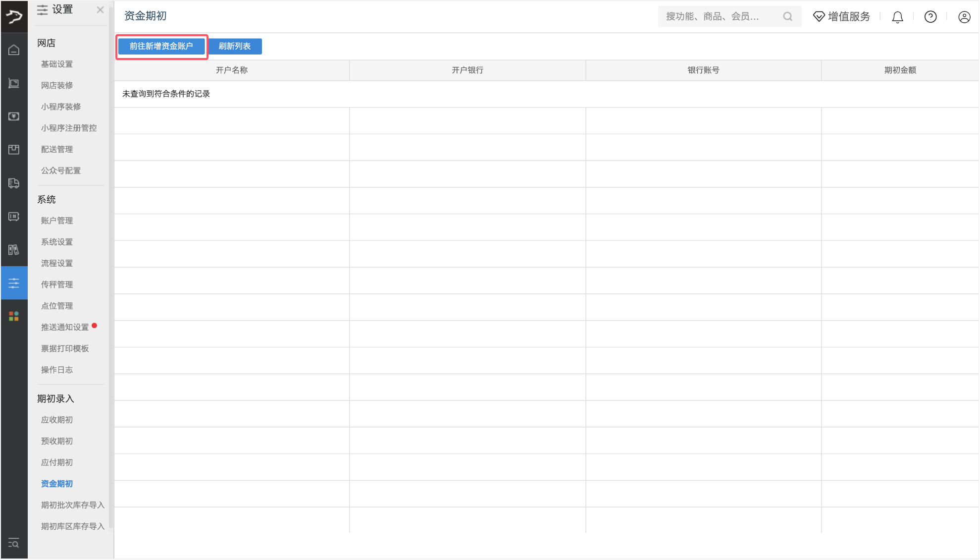Viewport: 980px width, 560px height.
Task: Close the 设置 settings panel
Action: click(x=100, y=10)
